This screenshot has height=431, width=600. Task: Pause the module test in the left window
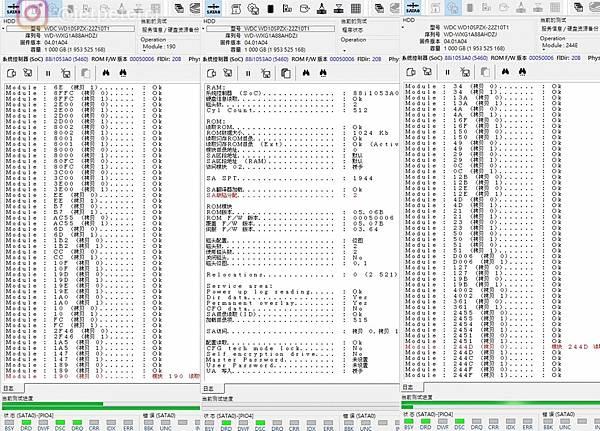[x=48, y=73]
